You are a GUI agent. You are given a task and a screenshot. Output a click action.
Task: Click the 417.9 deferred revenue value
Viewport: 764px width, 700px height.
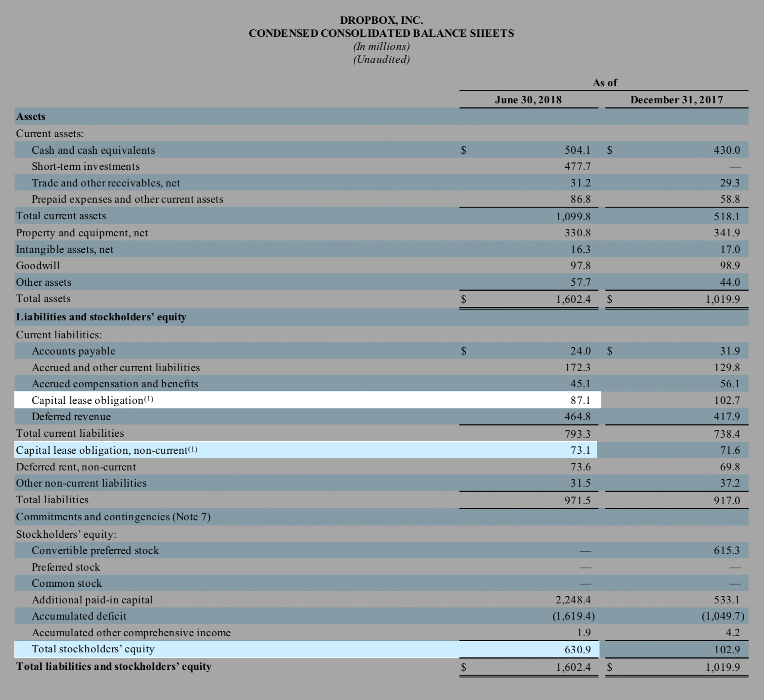pos(727,416)
